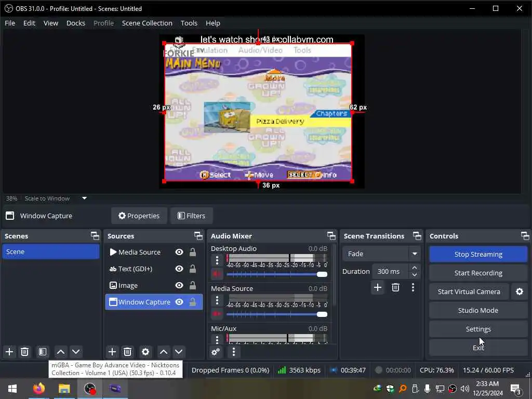
Task: Pop out the Controls dock
Action: tap(525, 236)
